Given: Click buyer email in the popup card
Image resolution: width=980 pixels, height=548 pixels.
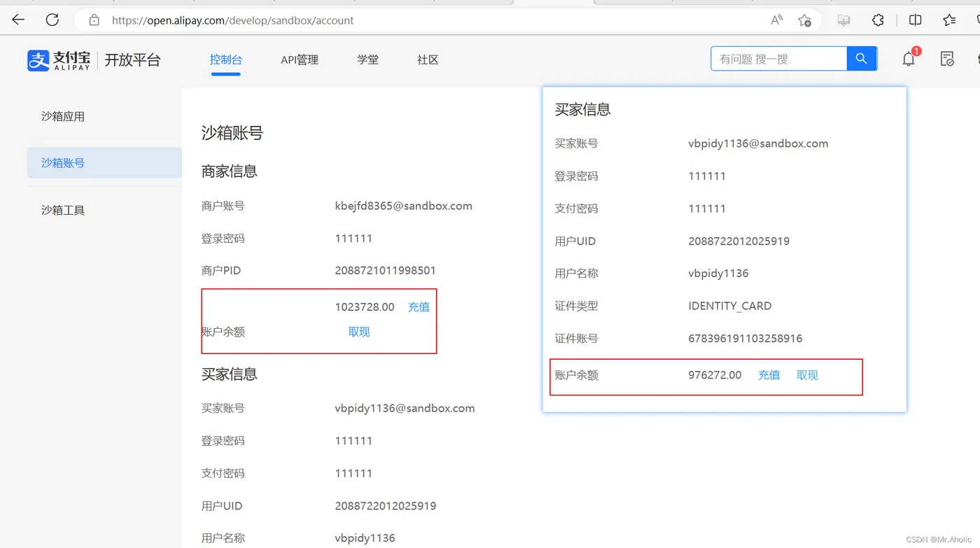Looking at the screenshot, I should pyautogui.click(x=758, y=143).
